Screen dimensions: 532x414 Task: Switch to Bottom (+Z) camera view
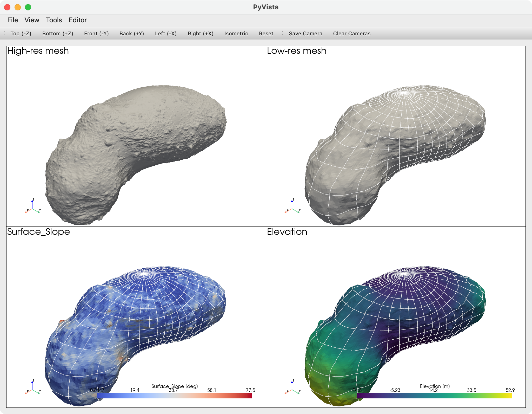tap(58, 34)
